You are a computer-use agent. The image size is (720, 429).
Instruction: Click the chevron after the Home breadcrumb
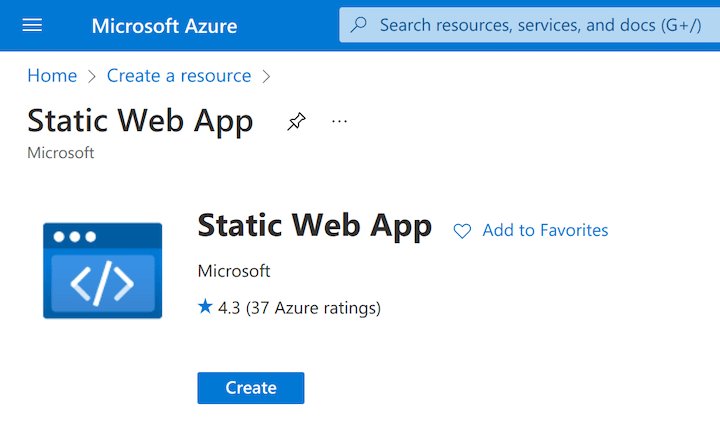pyautogui.click(x=92, y=76)
